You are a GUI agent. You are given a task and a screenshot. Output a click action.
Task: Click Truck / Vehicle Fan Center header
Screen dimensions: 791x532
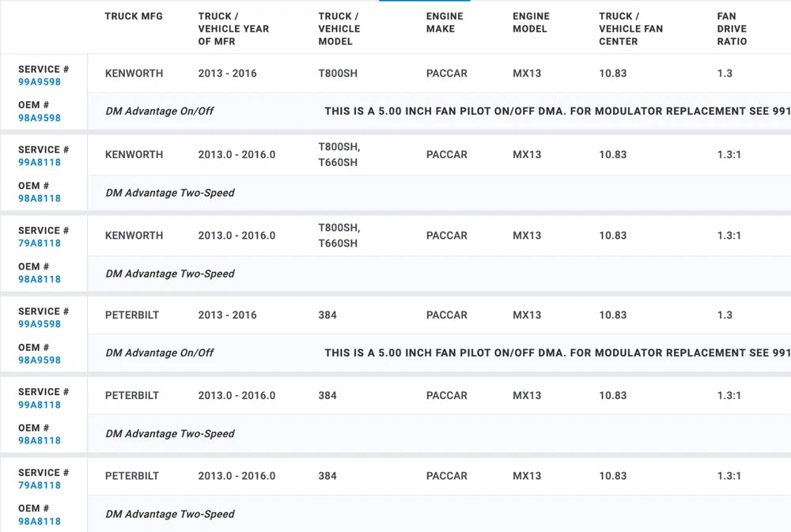pos(631,28)
